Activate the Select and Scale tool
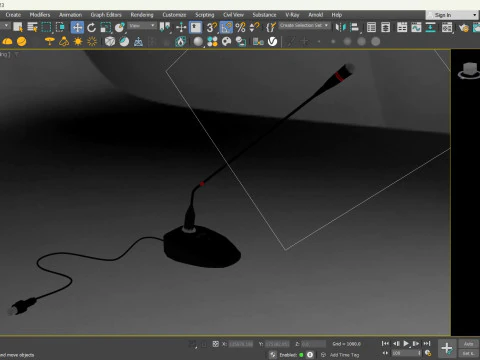 point(106,27)
